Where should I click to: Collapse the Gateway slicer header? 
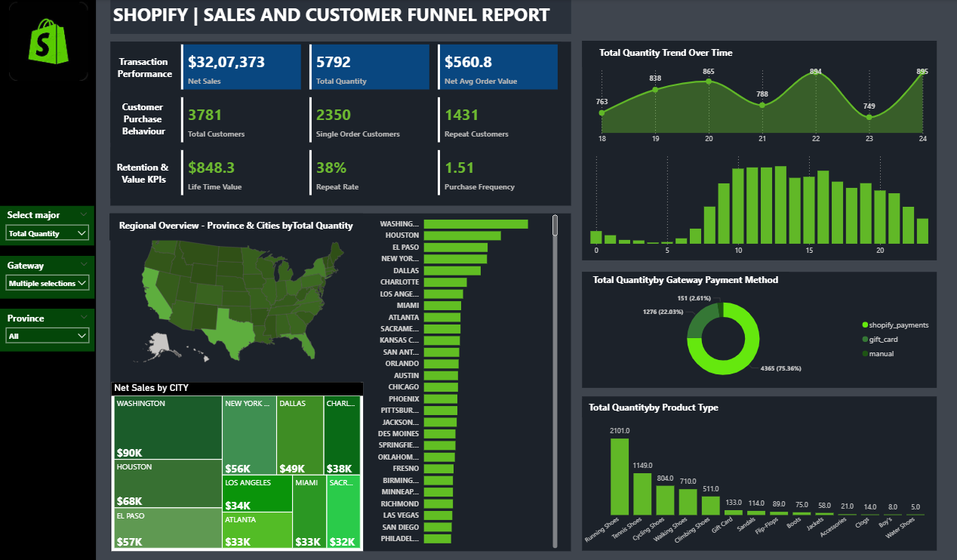click(x=85, y=265)
